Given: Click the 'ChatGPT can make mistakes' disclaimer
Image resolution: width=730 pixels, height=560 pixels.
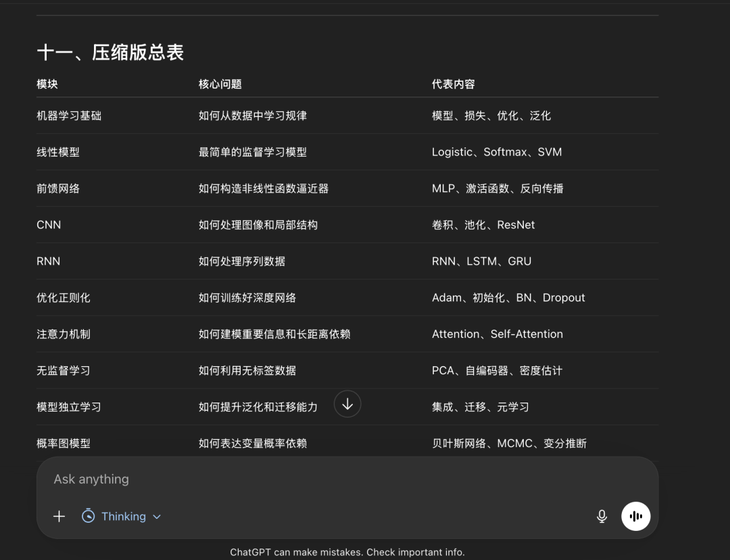Looking at the screenshot, I should coord(347,552).
